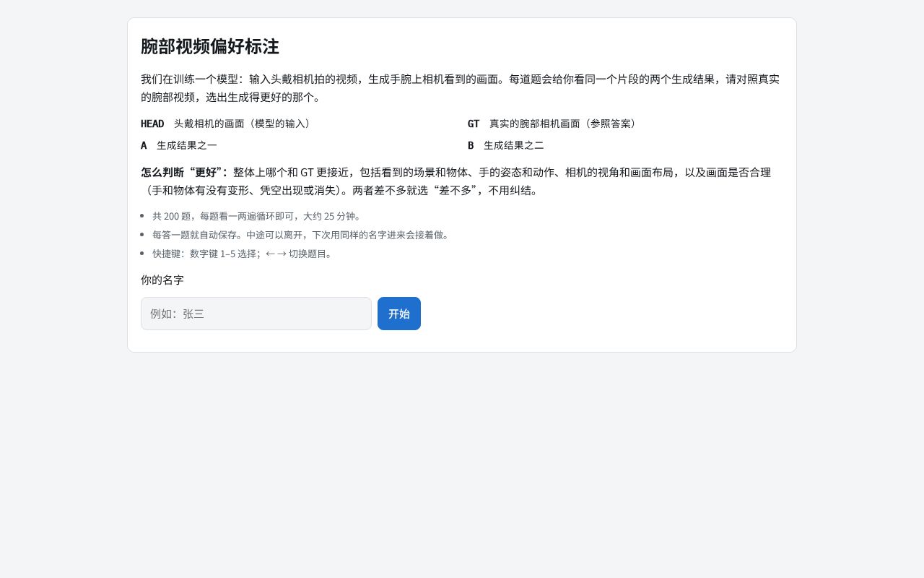Viewport: 924px width, 578px height.
Task: Click the GT legend label
Action: (474, 124)
